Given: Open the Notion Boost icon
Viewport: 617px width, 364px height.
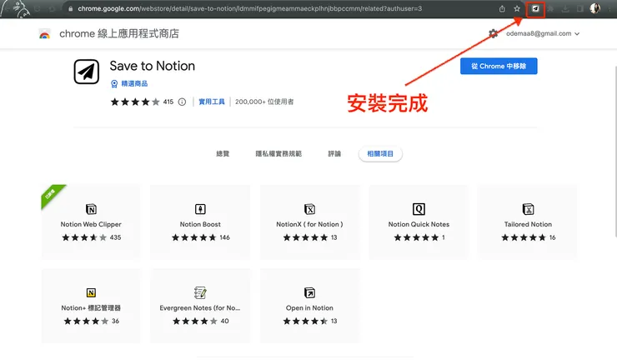Looking at the screenshot, I should (x=200, y=209).
